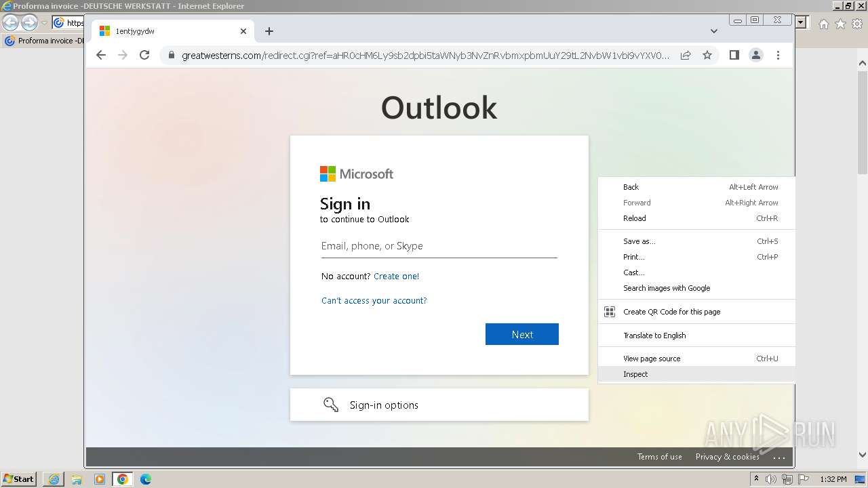Click the Internet Explorer forward button
868x488 pixels.
[29, 23]
